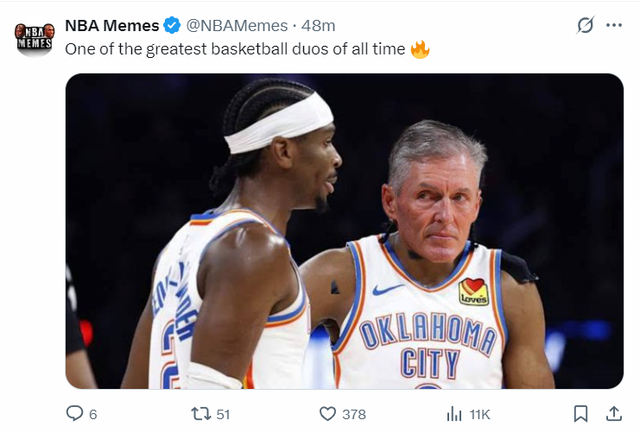The width and height of the screenshot is (640, 433).
Task: Click the 11K views count
Action: click(478, 414)
